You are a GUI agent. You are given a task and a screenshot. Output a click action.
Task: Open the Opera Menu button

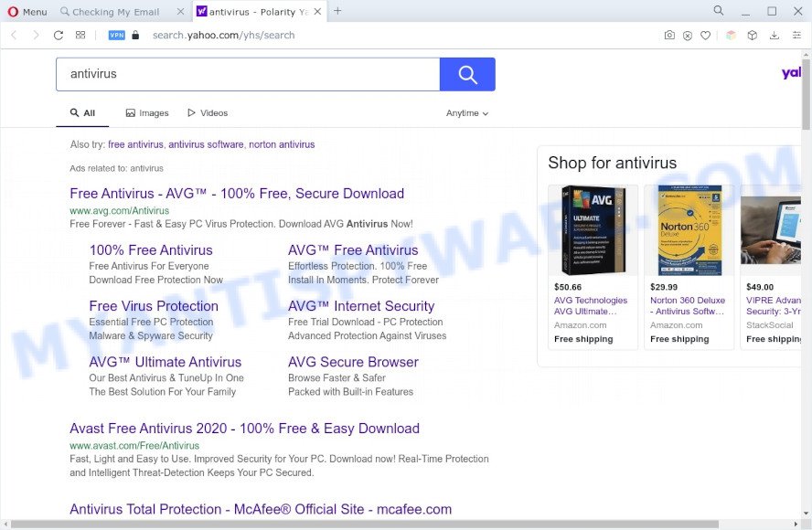27,11
